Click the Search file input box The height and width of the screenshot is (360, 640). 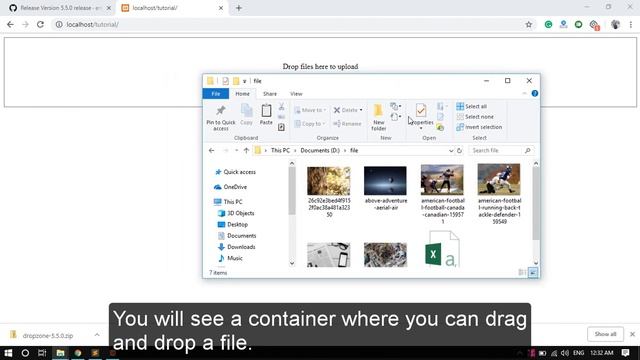tap(496, 151)
